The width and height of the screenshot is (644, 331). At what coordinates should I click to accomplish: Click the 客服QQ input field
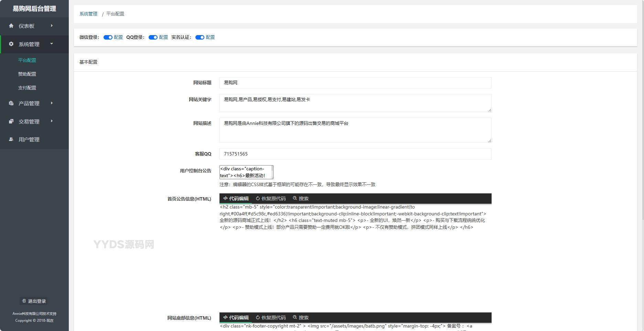355,154
